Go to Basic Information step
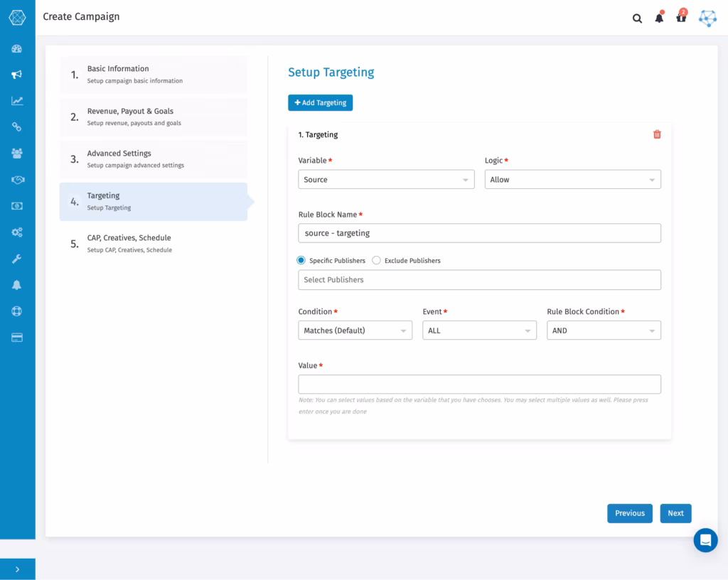Screen dimensions: 728x580 click(x=154, y=75)
